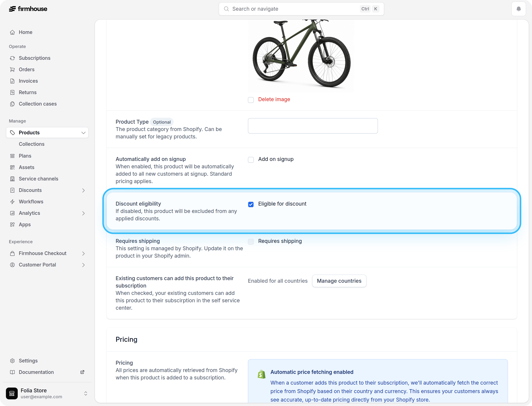This screenshot has height=406, width=532.
Task: Open the notifications bell
Action: [519, 9]
